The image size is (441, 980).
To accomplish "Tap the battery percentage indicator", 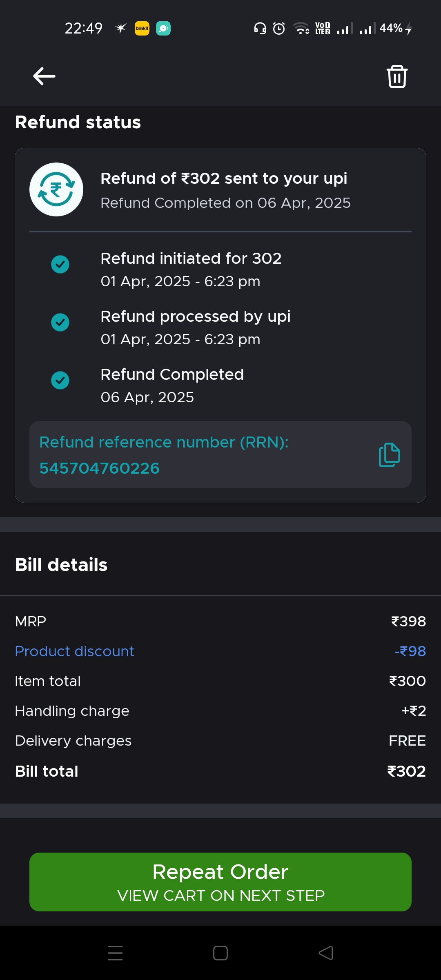I will [x=391, y=28].
